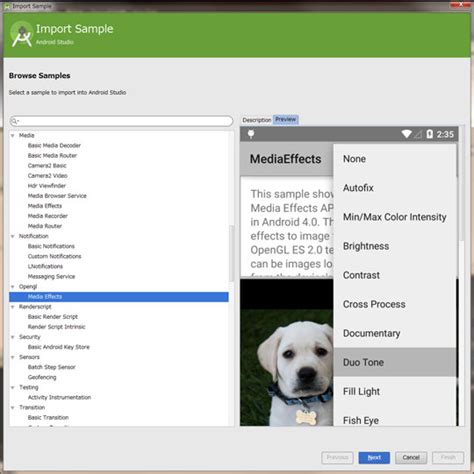The height and width of the screenshot is (474, 474).
Task: Select Activity Instrumentation sample
Action: point(59,397)
